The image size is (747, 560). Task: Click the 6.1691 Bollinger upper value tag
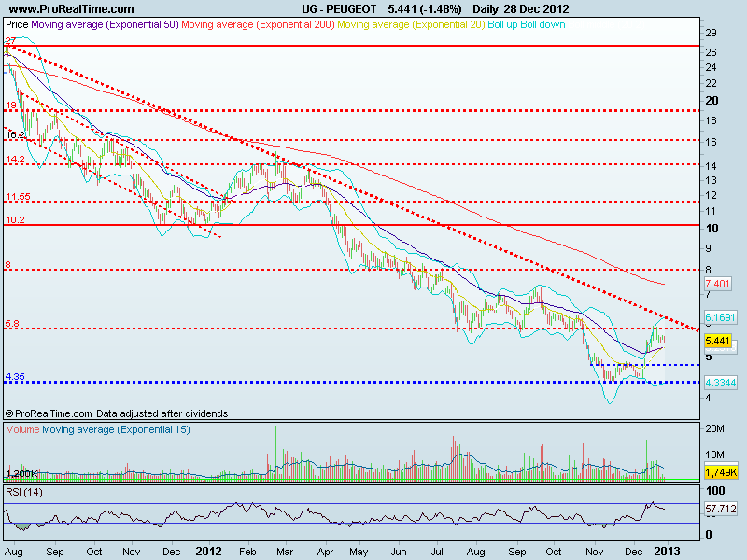coord(720,317)
